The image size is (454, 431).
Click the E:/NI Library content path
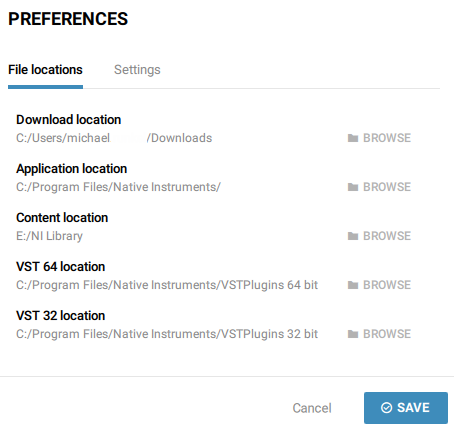[49, 236]
